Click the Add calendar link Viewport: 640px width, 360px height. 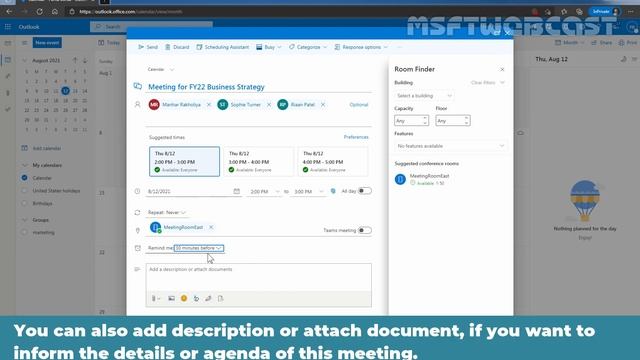click(x=42, y=148)
